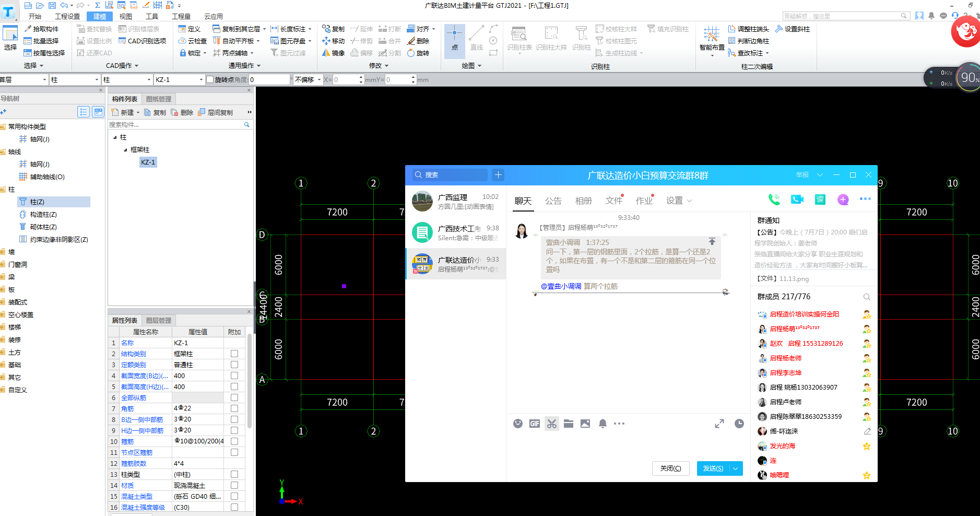
Task: Open 广西技术工考 conversation
Action: point(456,232)
